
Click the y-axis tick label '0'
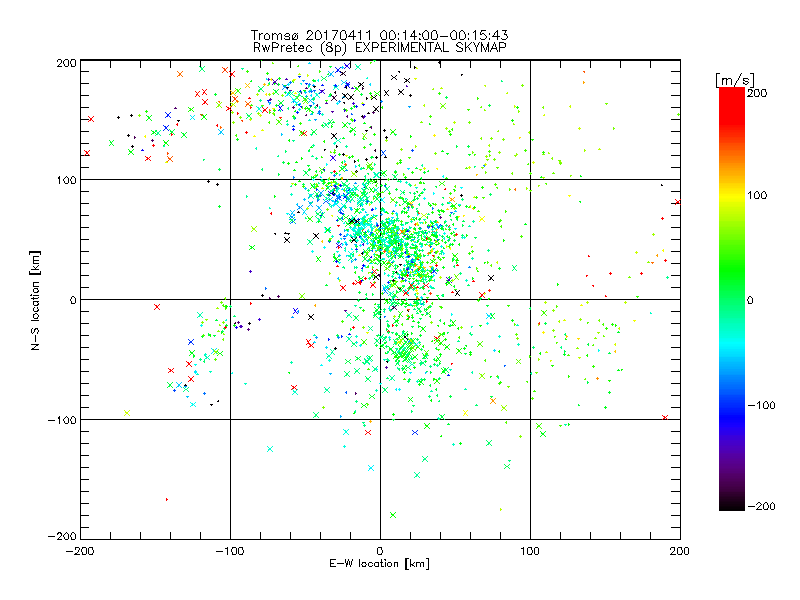click(x=73, y=300)
